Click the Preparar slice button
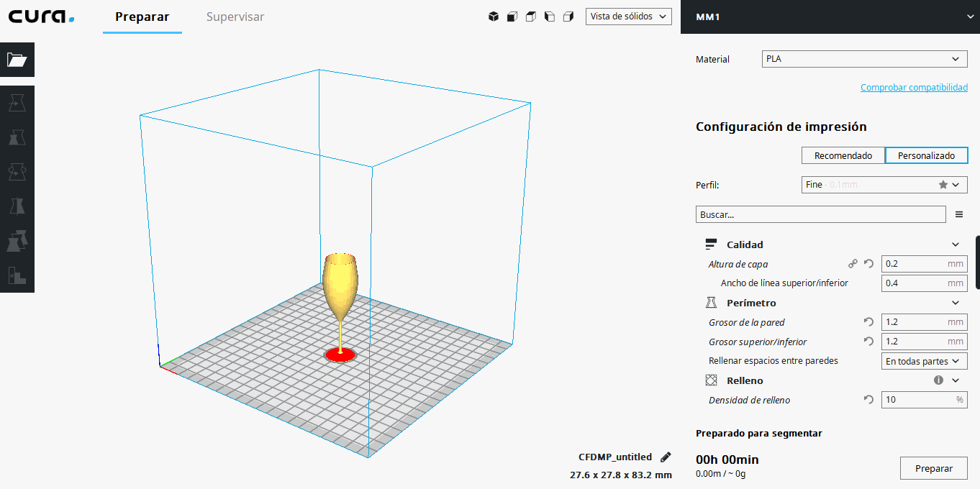 (933, 468)
